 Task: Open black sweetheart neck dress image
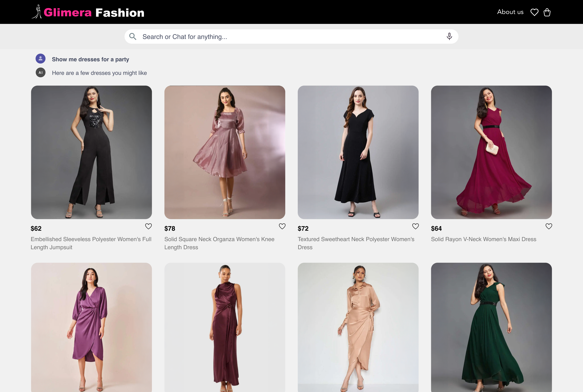358,152
